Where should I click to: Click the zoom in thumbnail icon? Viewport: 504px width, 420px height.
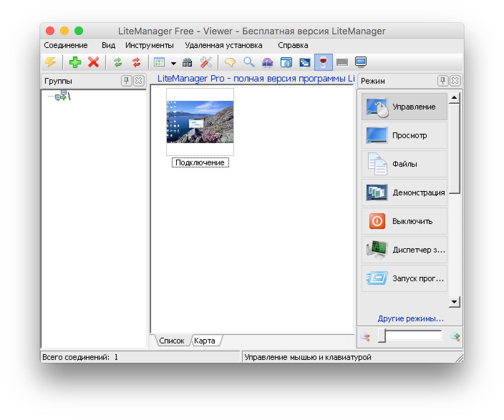tap(455, 336)
